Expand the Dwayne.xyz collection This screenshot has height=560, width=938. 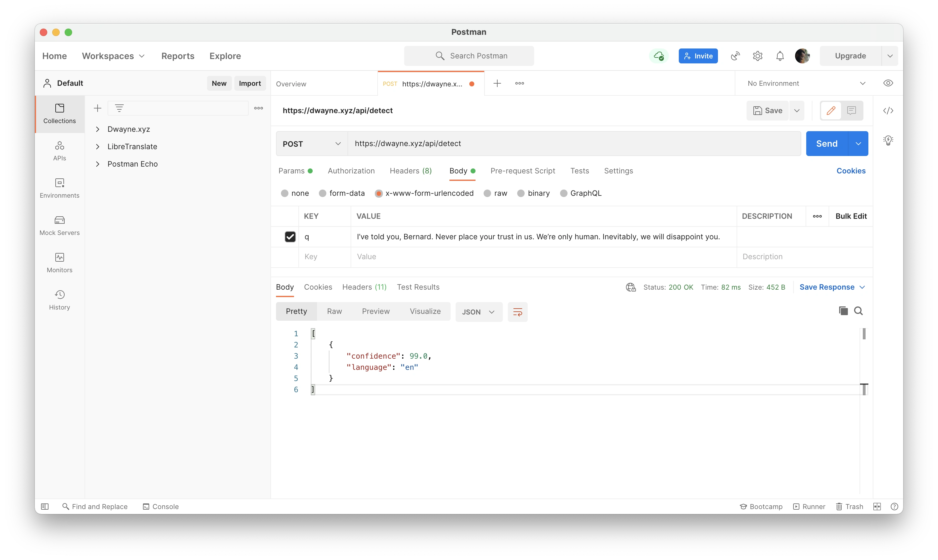click(x=98, y=129)
